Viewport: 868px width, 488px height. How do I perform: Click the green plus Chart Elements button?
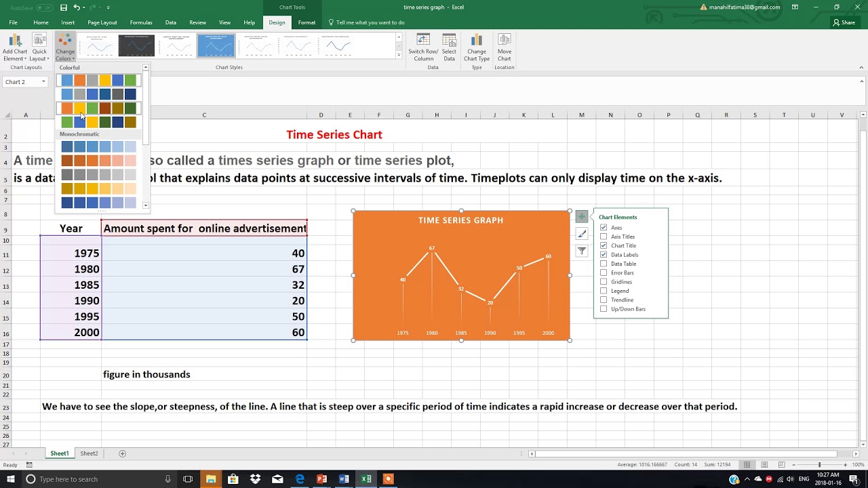582,216
